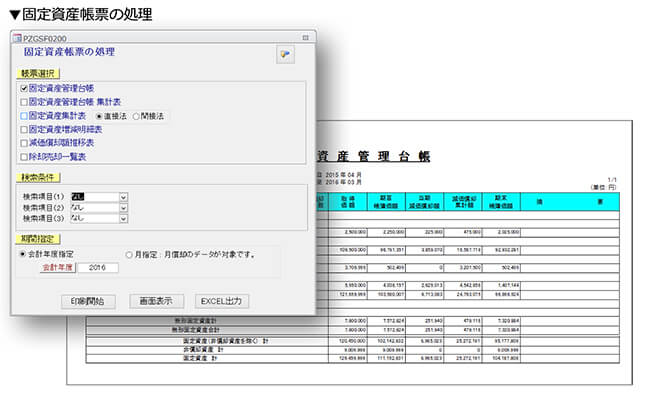Click the 会計年度 field showing 2016
The width and height of the screenshot is (650, 401).
(98, 268)
